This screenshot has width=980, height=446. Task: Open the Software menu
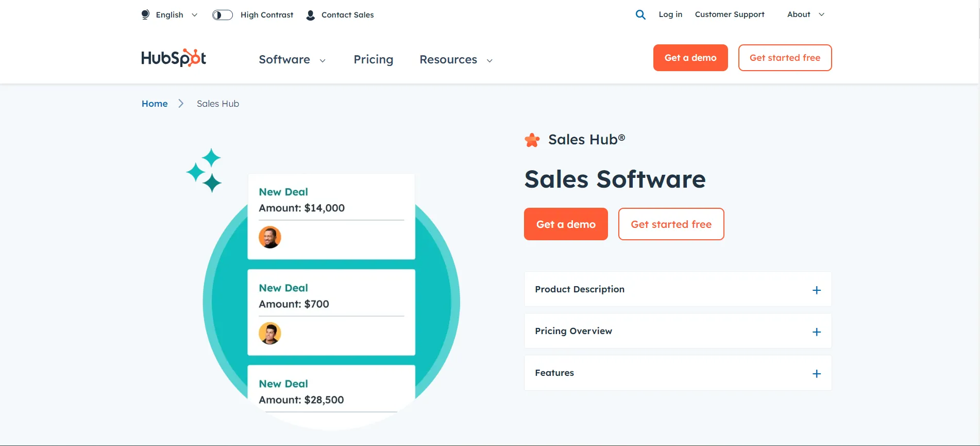292,60
